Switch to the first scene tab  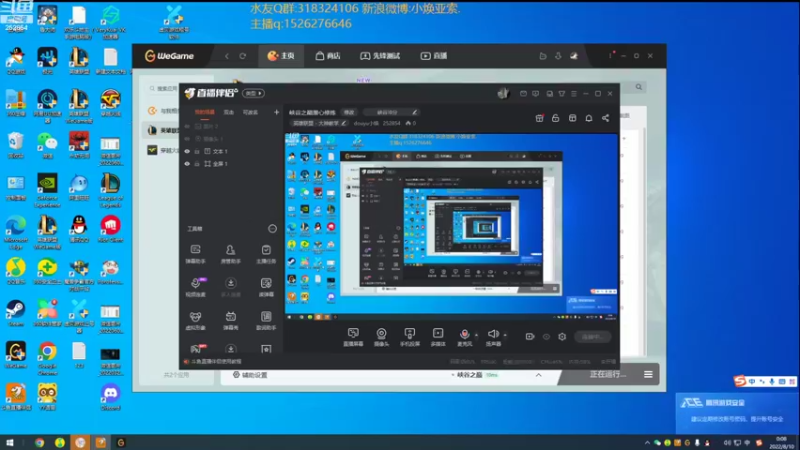coord(205,112)
